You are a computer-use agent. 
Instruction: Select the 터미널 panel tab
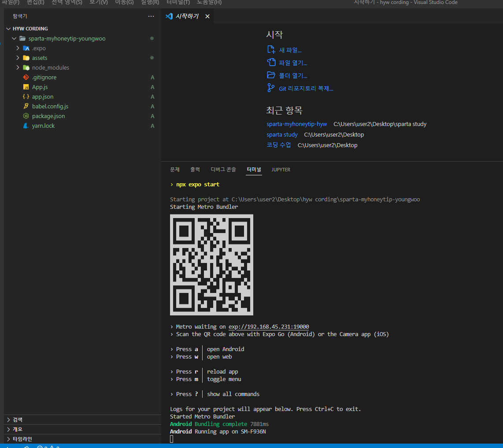[254, 170]
